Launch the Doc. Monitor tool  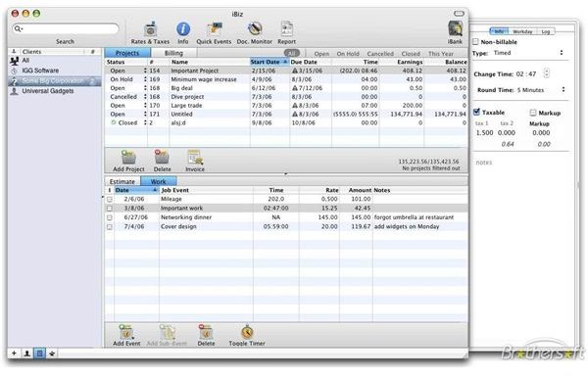254,29
